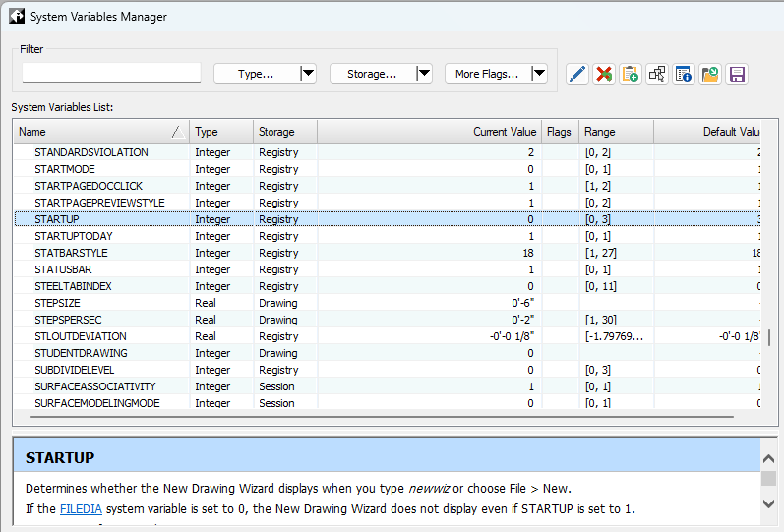Viewport: 784px width, 532px height.
Task: Select the STARTPAGEDOCCLICK variable
Action: point(89,186)
